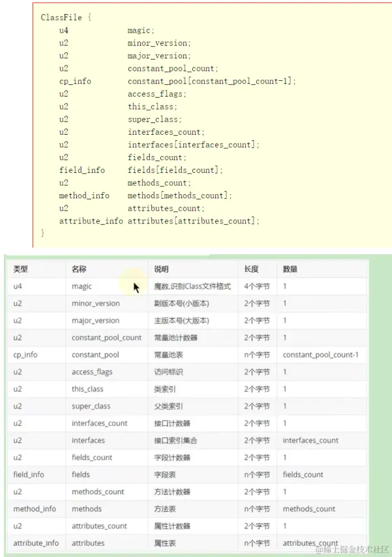Click the '4个字节' length cell
The width and height of the screenshot is (392, 557).
click(257, 286)
